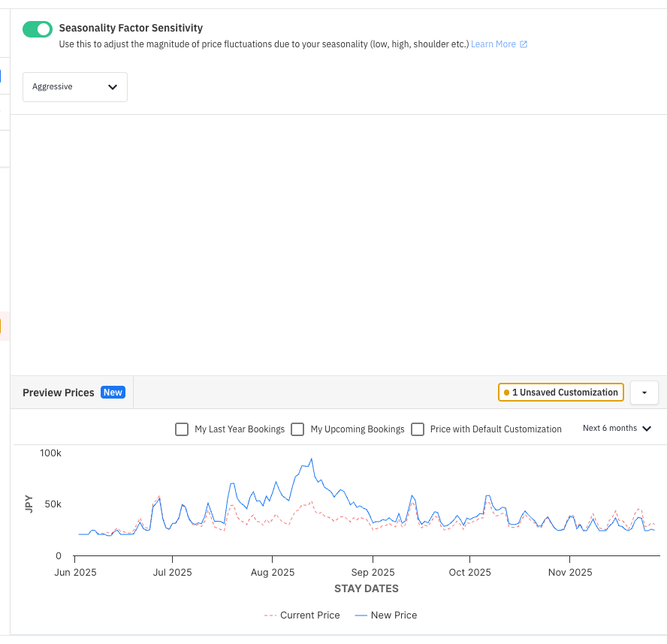The height and width of the screenshot is (644, 667).
Task: Click the orange dot in Unsaved Customization
Action: point(506,393)
